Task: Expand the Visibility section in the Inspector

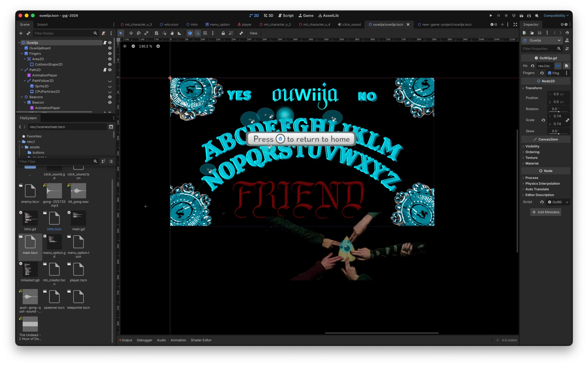Action: (532, 146)
